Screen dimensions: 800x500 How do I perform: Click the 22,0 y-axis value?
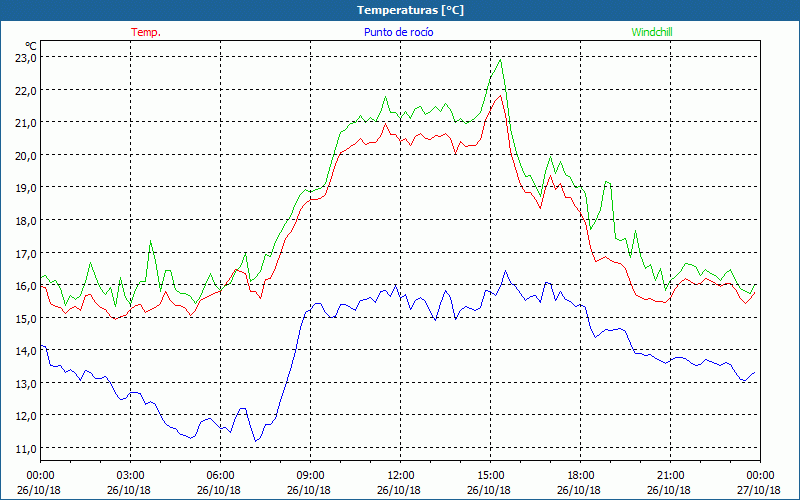coord(26,90)
